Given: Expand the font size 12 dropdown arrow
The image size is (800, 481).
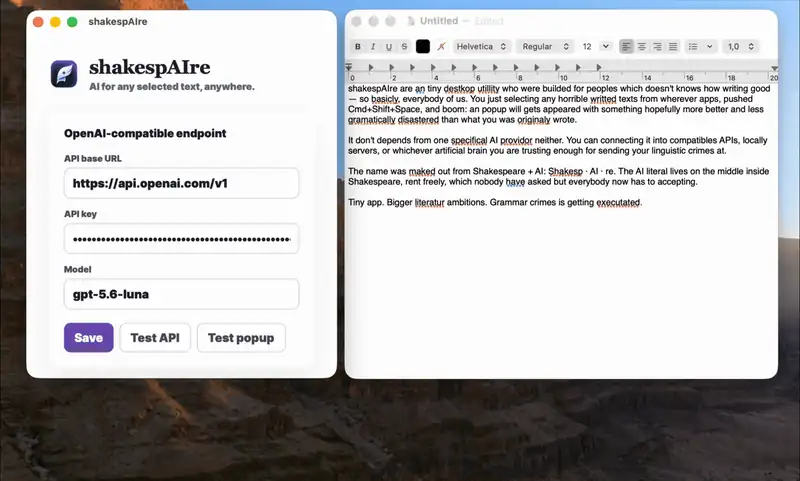Looking at the screenshot, I should pyautogui.click(x=606, y=46).
